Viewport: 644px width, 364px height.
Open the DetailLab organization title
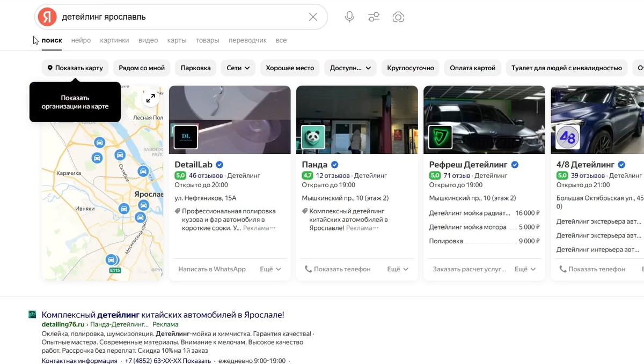tap(194, 165)
